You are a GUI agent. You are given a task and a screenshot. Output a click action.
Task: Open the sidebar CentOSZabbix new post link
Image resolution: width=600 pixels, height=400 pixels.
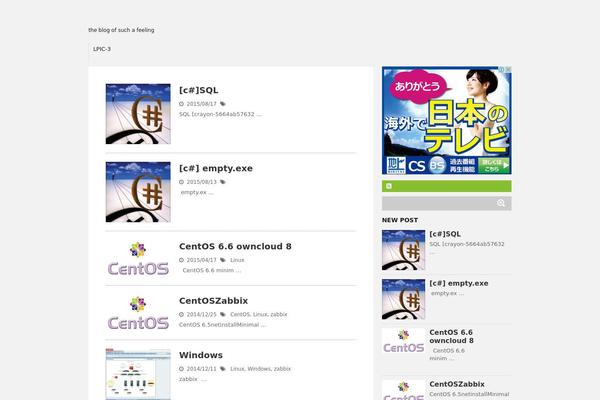(x=457, y=384)
